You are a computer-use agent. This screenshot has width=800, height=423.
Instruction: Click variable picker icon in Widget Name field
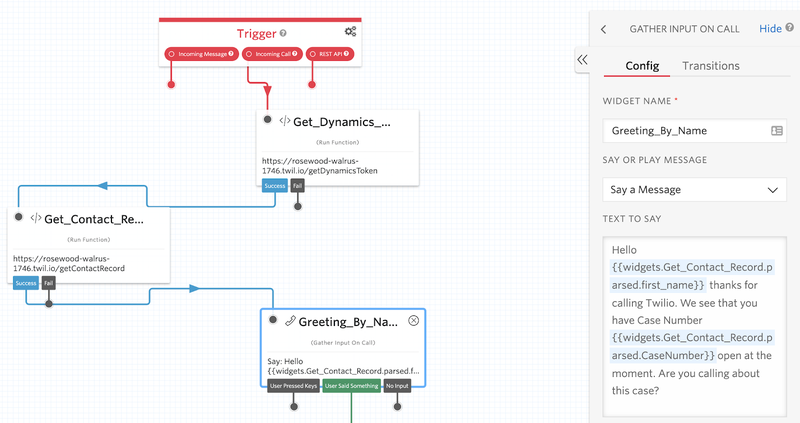tap(777, 131)
